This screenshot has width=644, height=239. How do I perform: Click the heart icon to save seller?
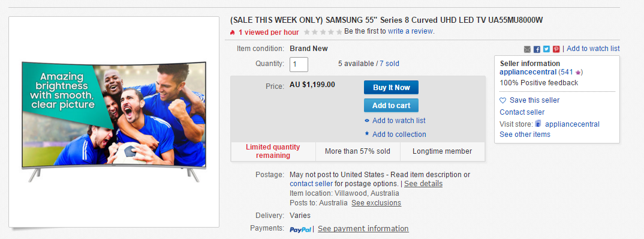(503, 100)
